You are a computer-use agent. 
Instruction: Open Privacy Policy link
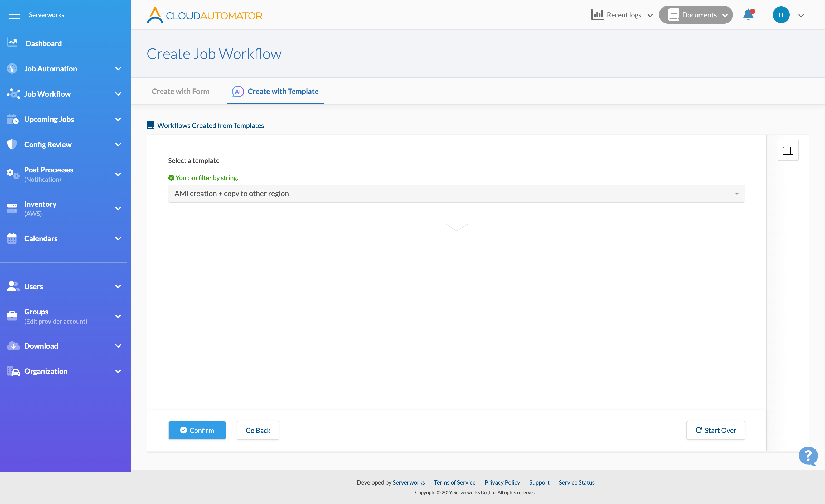tap(502, 482)
